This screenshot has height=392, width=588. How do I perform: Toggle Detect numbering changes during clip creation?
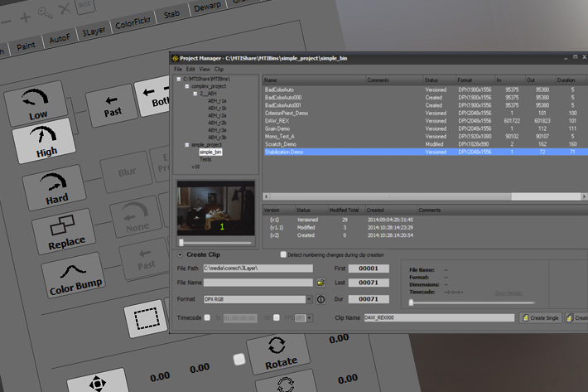pos(283,254)
